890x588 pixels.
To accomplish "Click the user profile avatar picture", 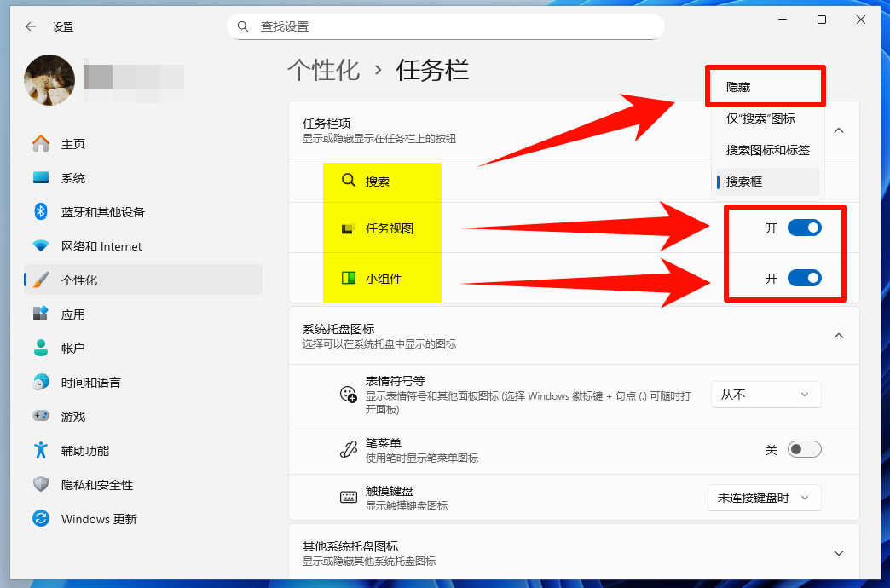I will [49, 80].
